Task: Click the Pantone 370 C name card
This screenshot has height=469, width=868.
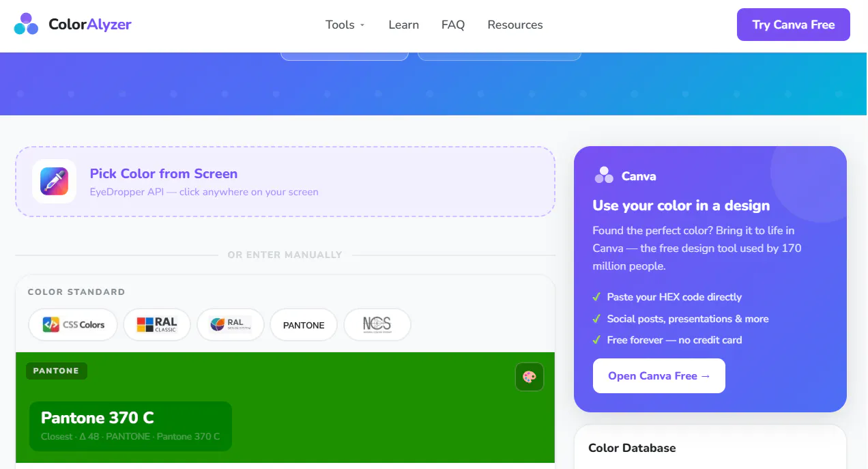Action: [x=130, y=426]
